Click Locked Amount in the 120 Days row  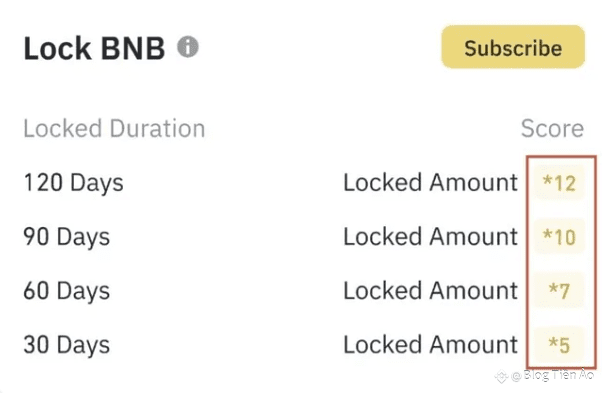click(x=430, y=183)
